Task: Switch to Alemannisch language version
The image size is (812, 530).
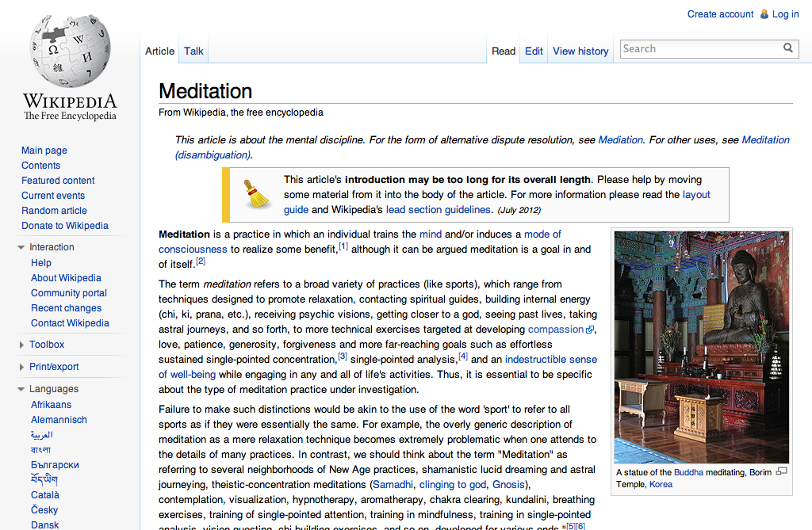Action: 59,420
